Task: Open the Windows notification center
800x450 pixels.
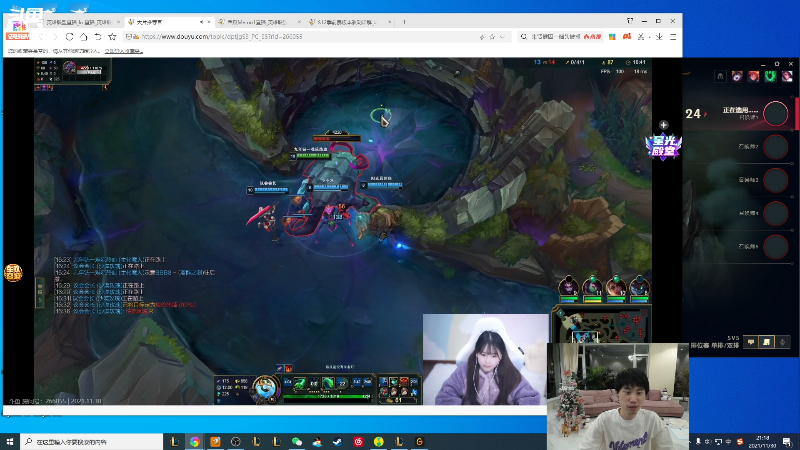Action: point(787,441)
